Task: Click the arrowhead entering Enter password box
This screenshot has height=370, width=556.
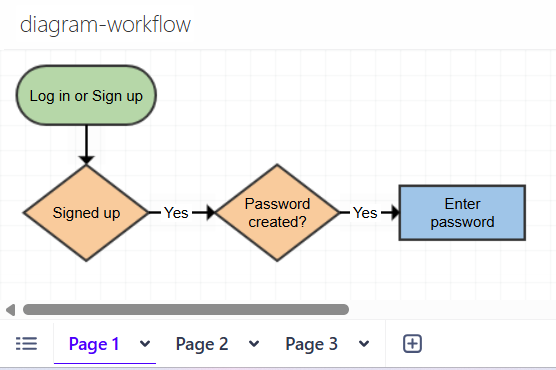Action: [x=395, y=212]
